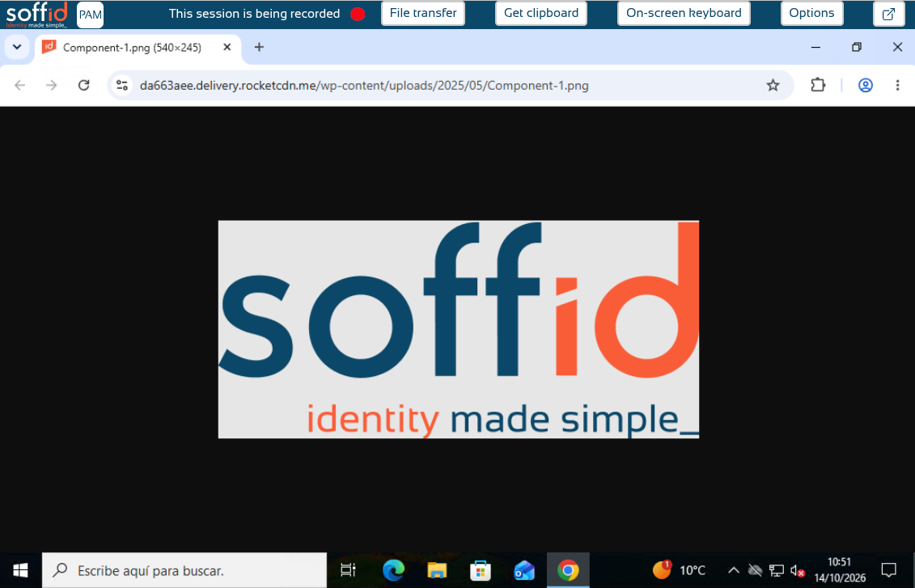Click the Chrome icon in the taskbar
Screen dimensions: 915x588
point(568,570)
